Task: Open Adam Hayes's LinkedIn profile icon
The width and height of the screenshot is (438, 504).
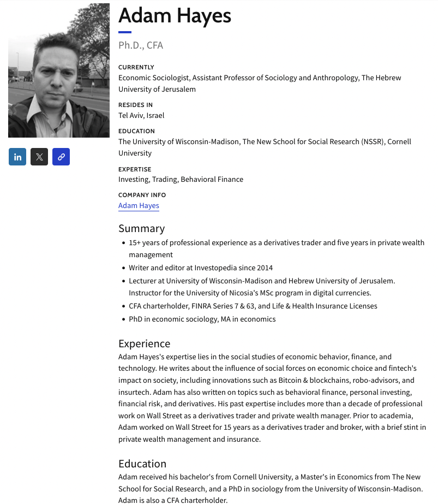Action: point(17,157)
